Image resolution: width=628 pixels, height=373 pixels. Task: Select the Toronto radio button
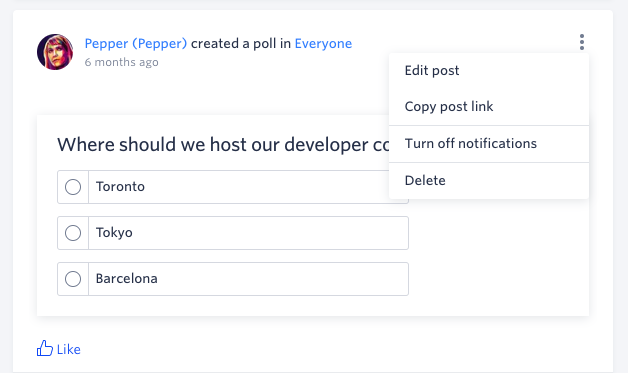[73, 187]
